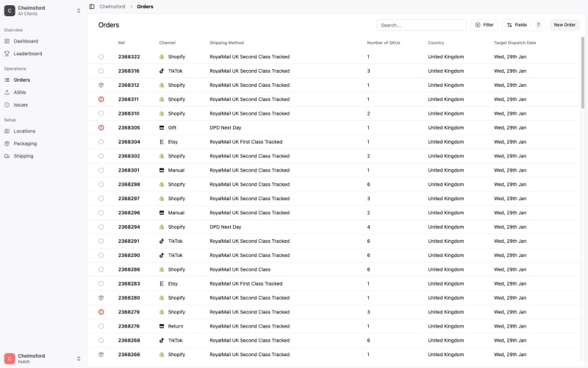The image size is (588, 368).
Task: Toggle the sidebar panel icon
Action: (x=92, y=7)
